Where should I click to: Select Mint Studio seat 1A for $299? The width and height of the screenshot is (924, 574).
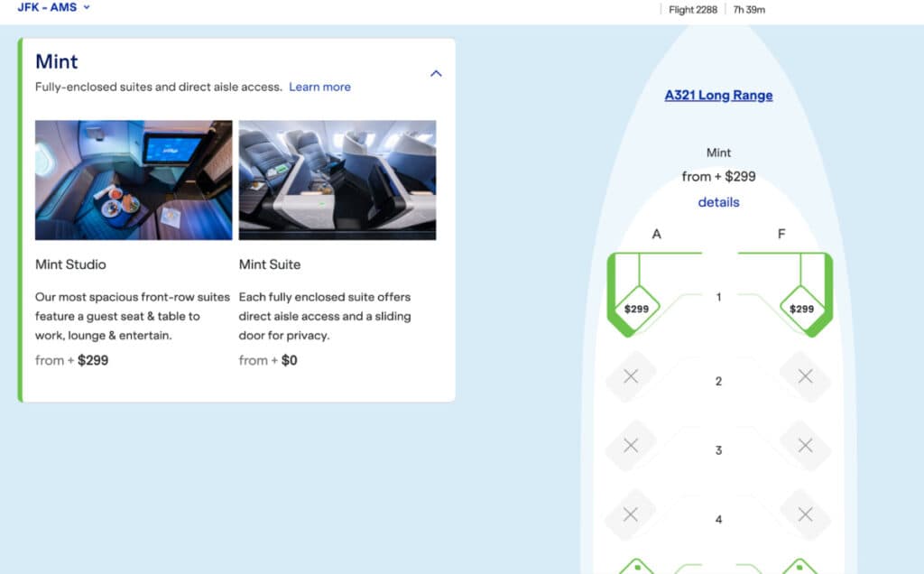click(637, 309)
